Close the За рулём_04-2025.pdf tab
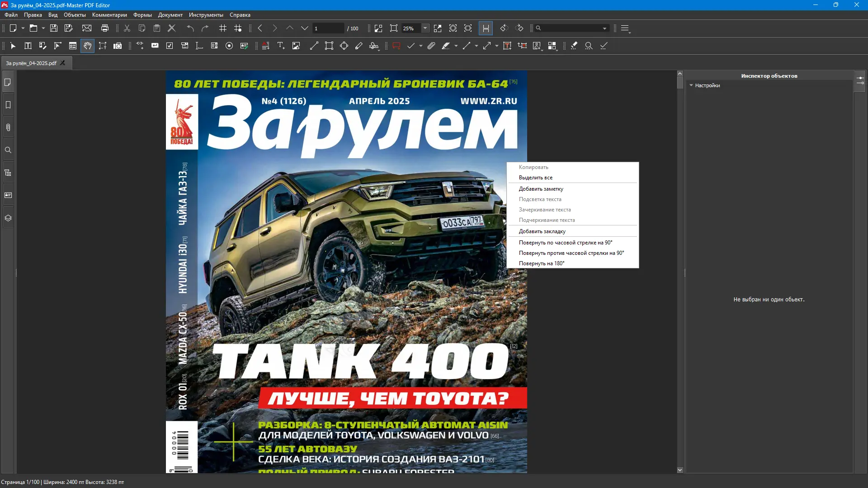Image resolution: width=868 pixels, height=488 pixels. pos(63,63)
